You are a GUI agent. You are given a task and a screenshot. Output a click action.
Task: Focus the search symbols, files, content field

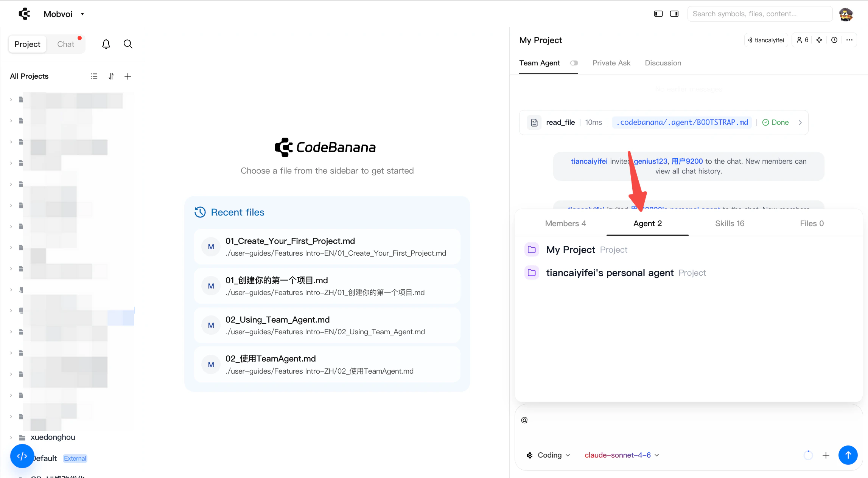coord(760,14)
